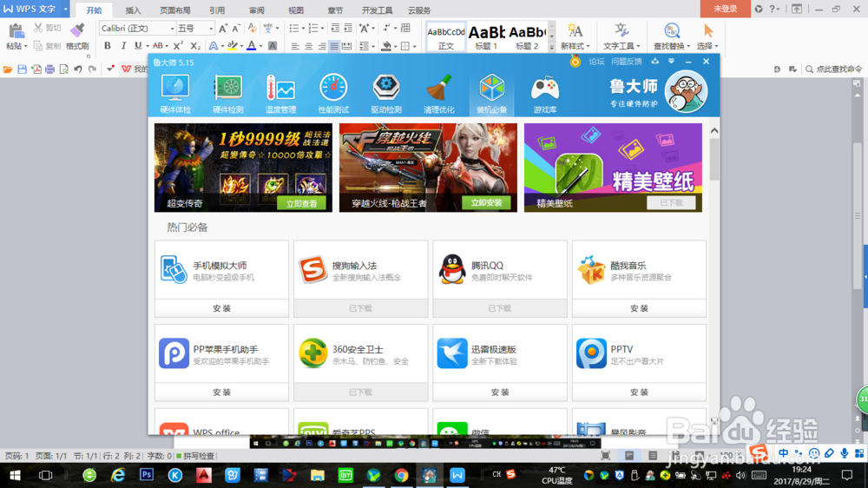Click WPS increase font size icon

pos(223,29)
